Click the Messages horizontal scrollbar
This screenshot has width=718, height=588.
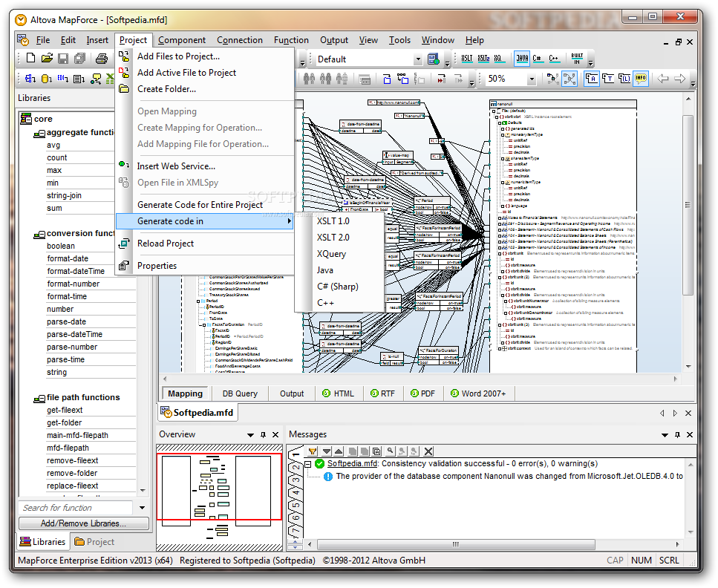coord(456,544)
